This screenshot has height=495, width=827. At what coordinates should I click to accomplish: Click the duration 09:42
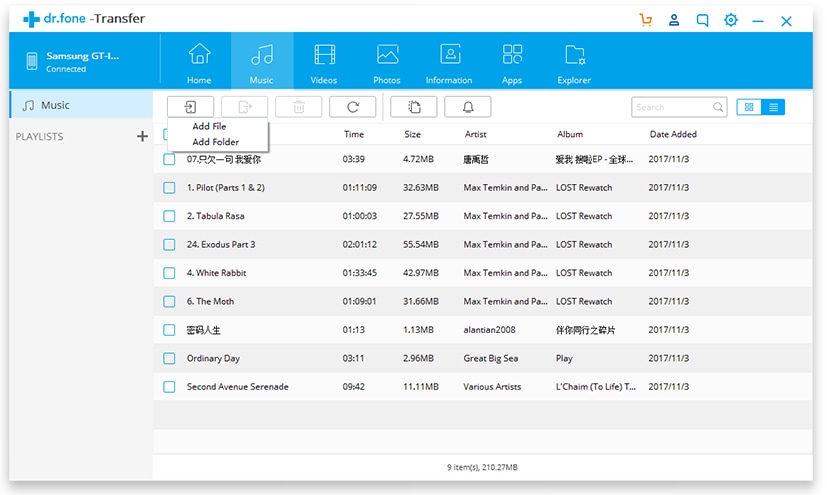pos(353,387)
